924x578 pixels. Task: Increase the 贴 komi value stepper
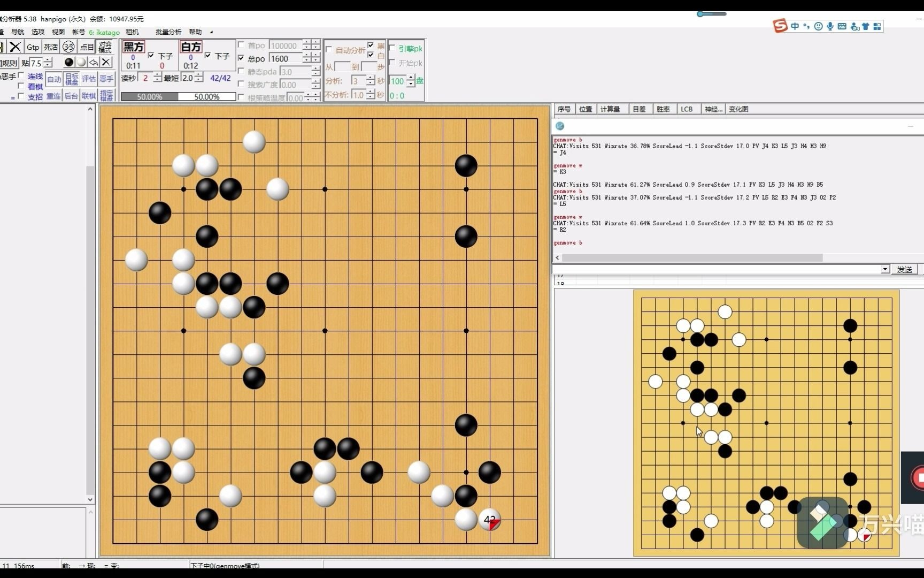click(47, 59)
